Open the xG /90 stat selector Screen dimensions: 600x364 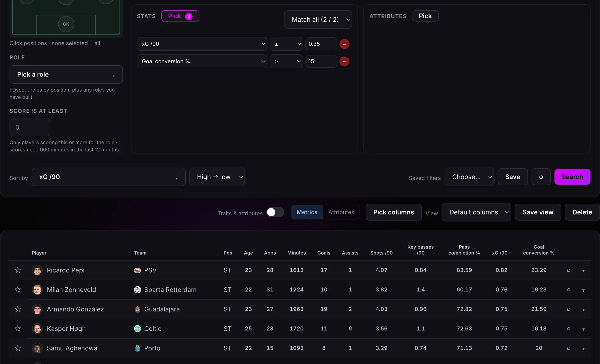tap(202, 44)
